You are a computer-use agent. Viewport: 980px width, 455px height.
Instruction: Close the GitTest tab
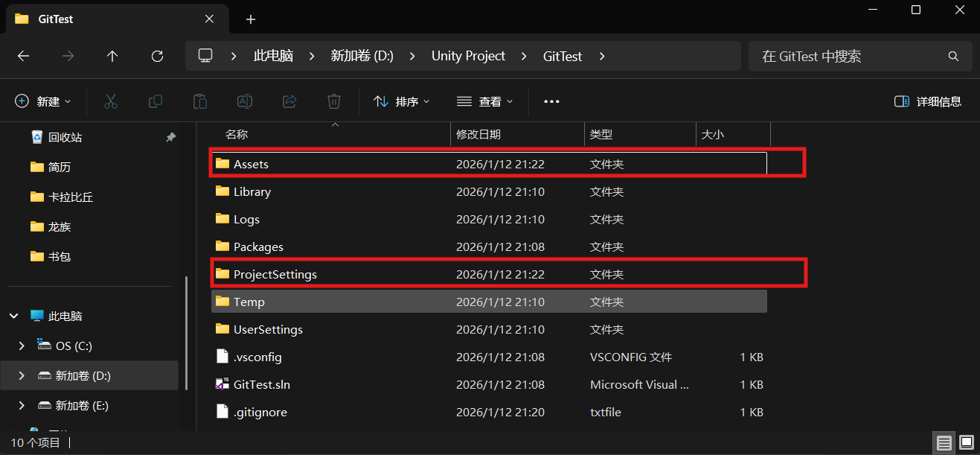(211, 19)
